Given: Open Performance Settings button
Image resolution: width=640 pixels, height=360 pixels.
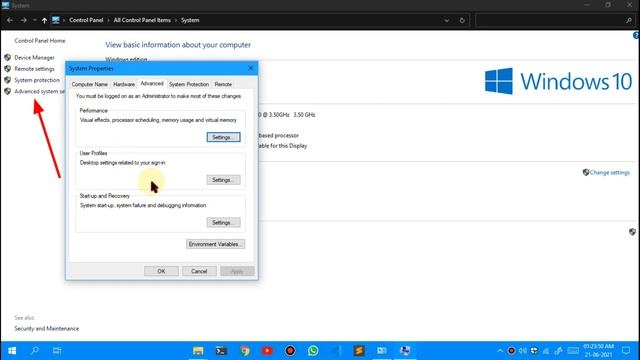Looking at the screenshot, I should [x=223, y=137].
